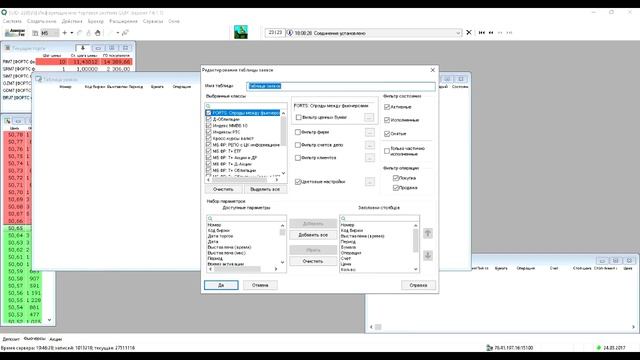The width and height of the screenshot is (640, 360).
Task: Switch to the Акции tab at the bottom
Action: tap(56, 339)
